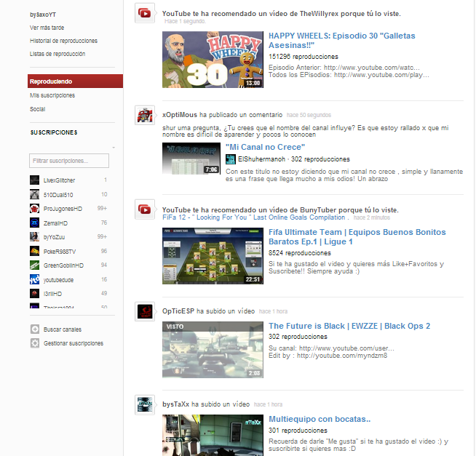
Task: Play the Multiequipo con bocatas thumbnail
Action: point(213,435)
